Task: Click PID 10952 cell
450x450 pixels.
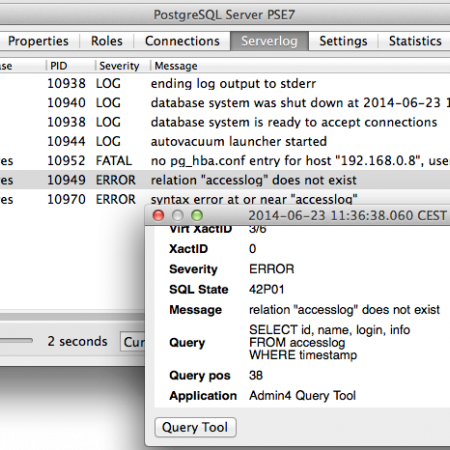Action: pos(66,161)
